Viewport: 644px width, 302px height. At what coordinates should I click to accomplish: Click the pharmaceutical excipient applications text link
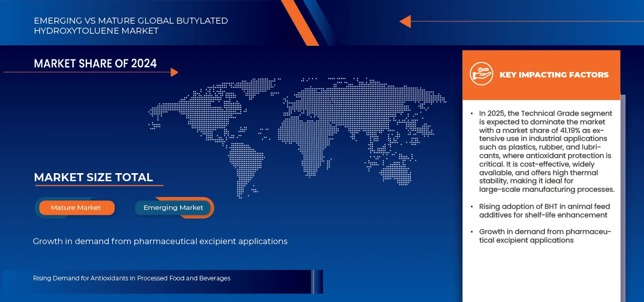coord(160,241)
